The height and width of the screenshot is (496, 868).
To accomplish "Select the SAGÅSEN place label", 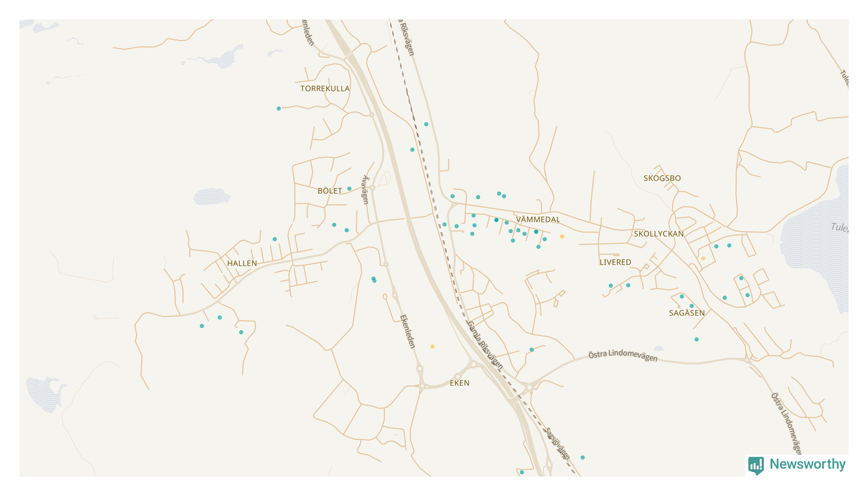I will click(687, 313).
